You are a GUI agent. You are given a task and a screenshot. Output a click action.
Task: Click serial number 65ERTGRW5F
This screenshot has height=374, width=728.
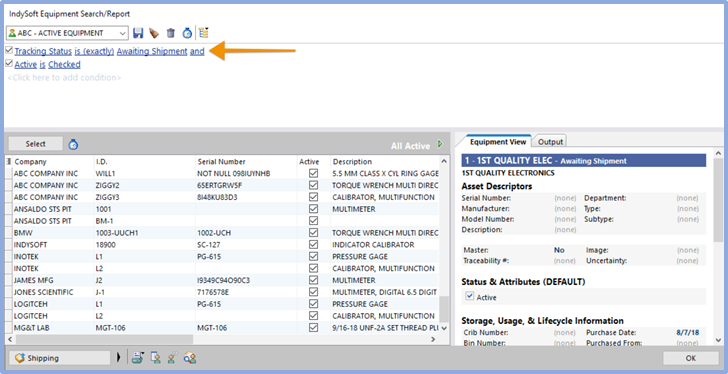(220, 185)
